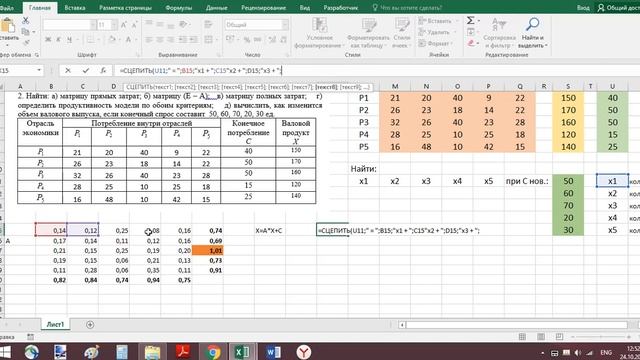
Task: Click the Cut scissors icon
Action: (25, 20)
